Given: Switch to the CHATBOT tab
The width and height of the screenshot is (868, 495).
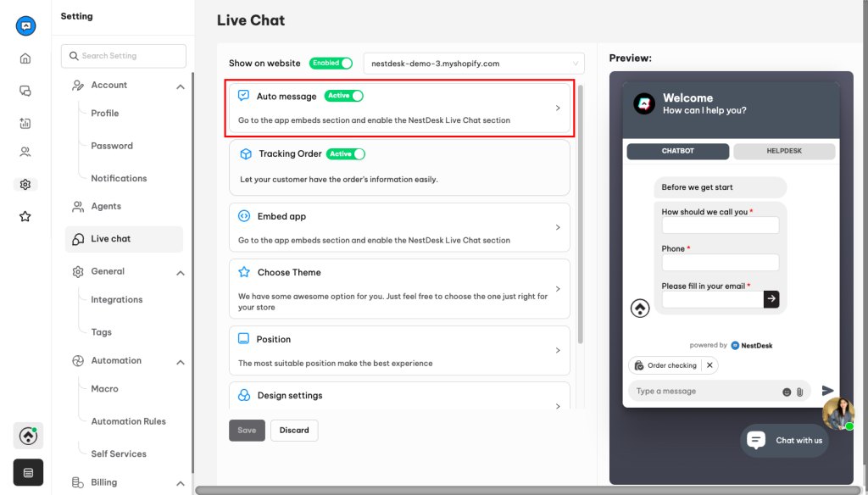Looking at the screenshot, I should (x=677, y=151).
